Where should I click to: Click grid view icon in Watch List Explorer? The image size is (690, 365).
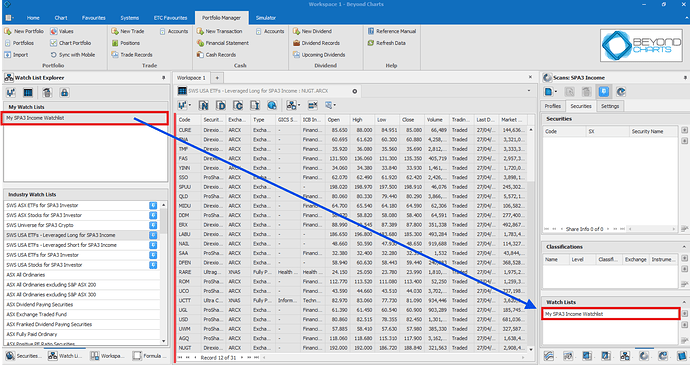point(28,92)
